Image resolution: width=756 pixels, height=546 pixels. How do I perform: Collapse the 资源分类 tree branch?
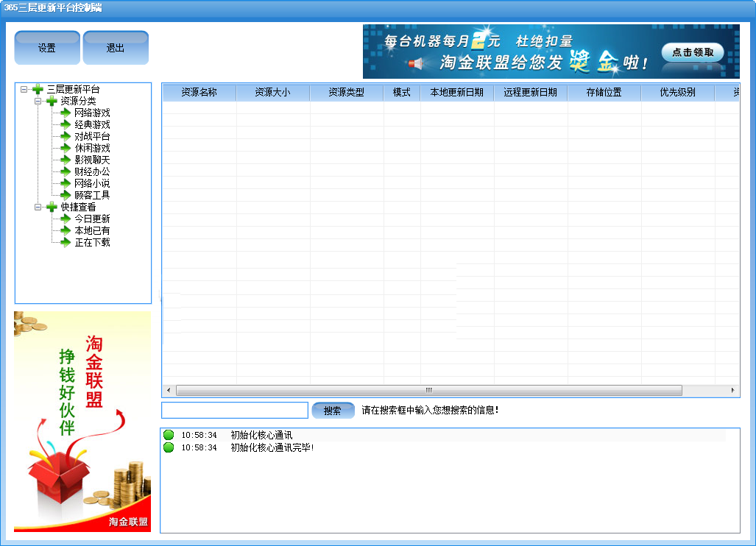coord(38,102)
